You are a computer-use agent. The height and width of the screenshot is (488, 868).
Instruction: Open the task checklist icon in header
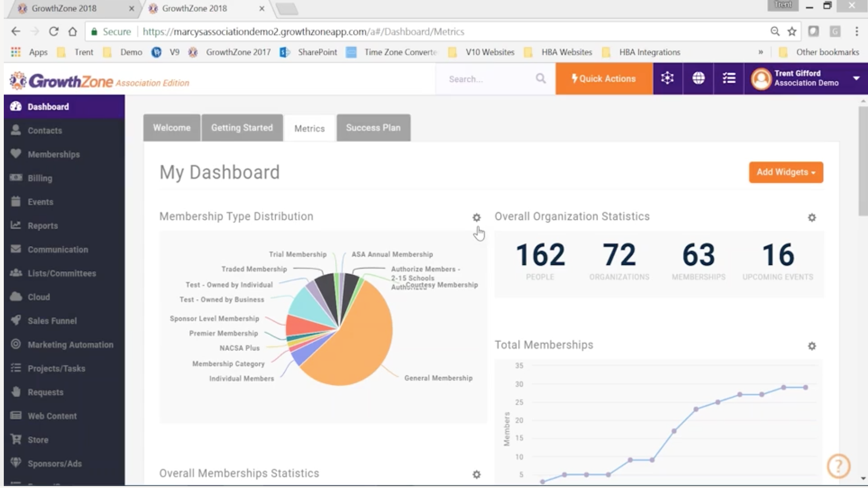[x=729, y=78]
